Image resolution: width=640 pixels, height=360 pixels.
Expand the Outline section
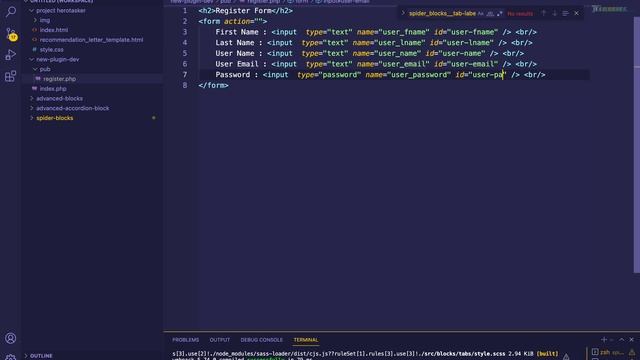tap(38, 356)
